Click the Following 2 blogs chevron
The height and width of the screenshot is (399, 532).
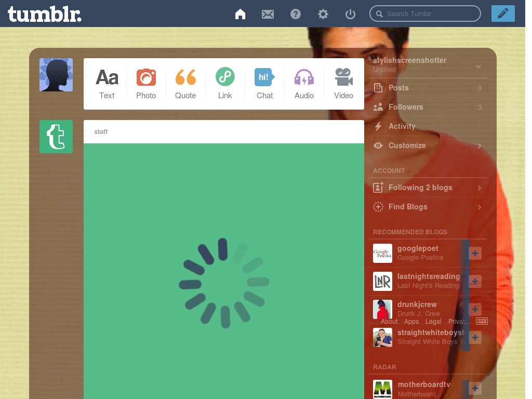click(x=480, y=188)
